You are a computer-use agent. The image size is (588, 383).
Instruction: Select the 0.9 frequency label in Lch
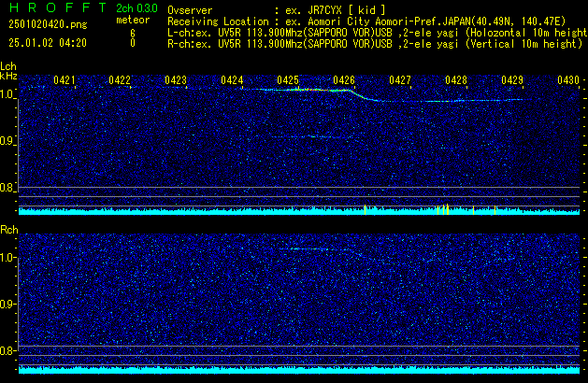(7, 141)
